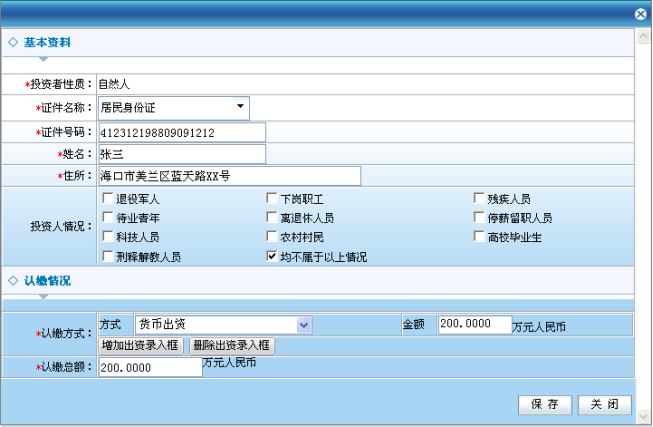
Task: Uncheck the 均不属于以上情况 checkbox
Action: [271, 256]
